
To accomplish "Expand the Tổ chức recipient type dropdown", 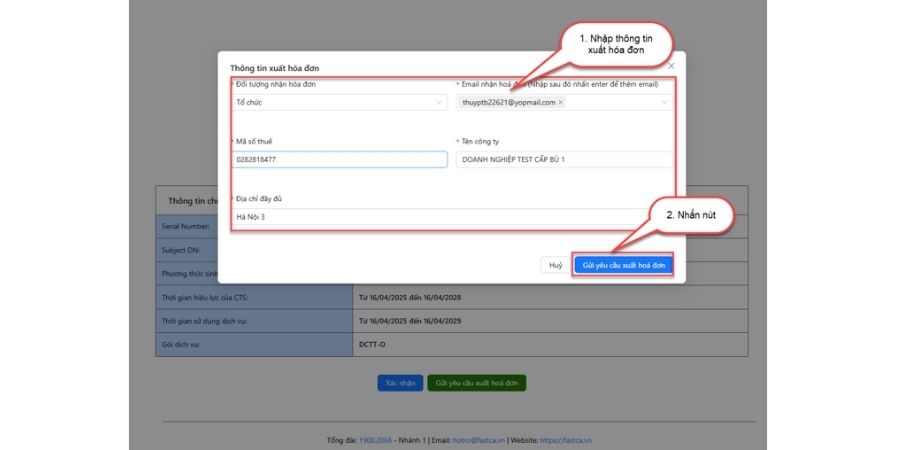I will [x=340, y=102].
